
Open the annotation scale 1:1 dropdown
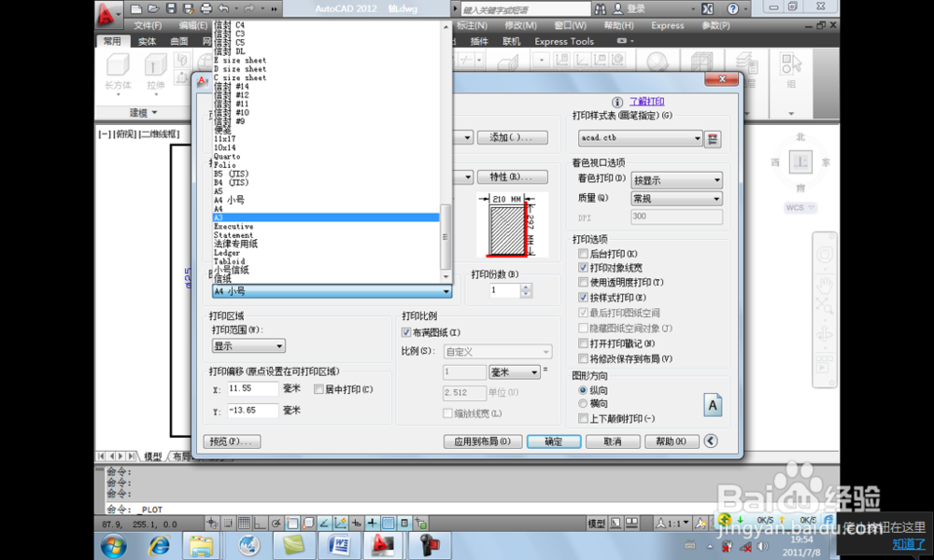click(x=672, y=523)
